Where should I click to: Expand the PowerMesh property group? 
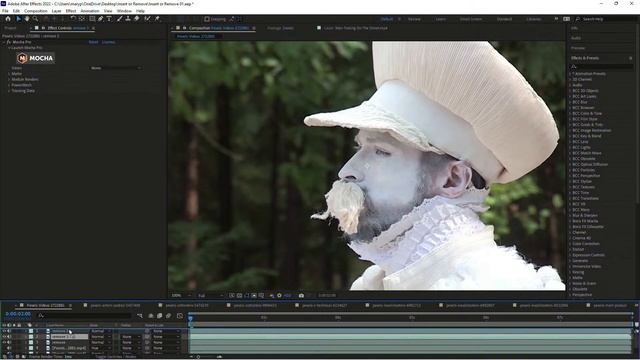(9, 85)
